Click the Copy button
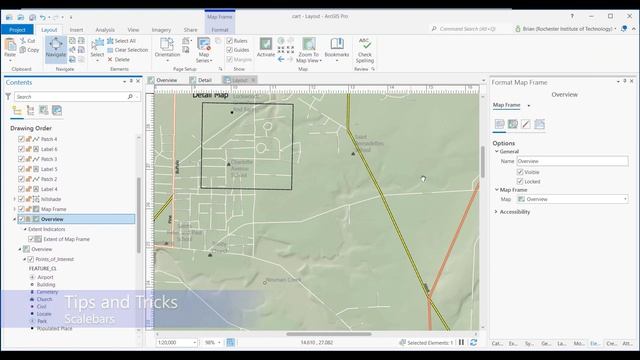Viewport: 640px width, 360px height. coord(29,50)
